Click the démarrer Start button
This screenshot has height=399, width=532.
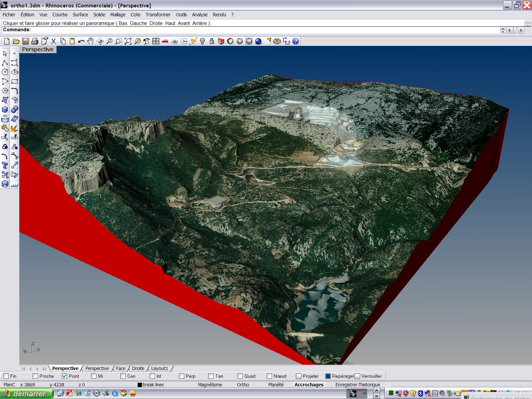coord(27,394)
